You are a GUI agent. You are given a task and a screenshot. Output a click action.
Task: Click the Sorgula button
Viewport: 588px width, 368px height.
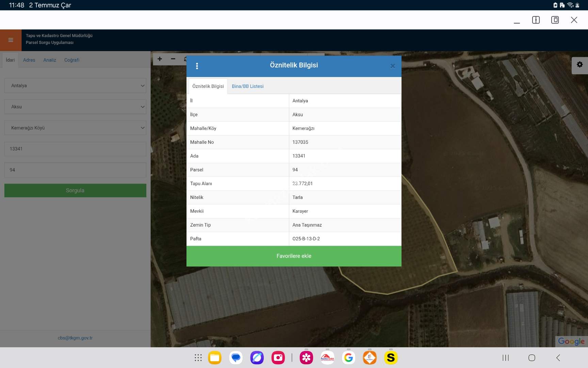tap(75, 190)
